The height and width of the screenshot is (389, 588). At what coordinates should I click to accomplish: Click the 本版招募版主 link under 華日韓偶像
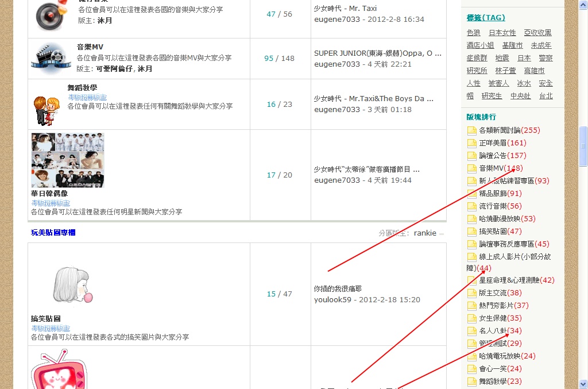tap(51, 203)
